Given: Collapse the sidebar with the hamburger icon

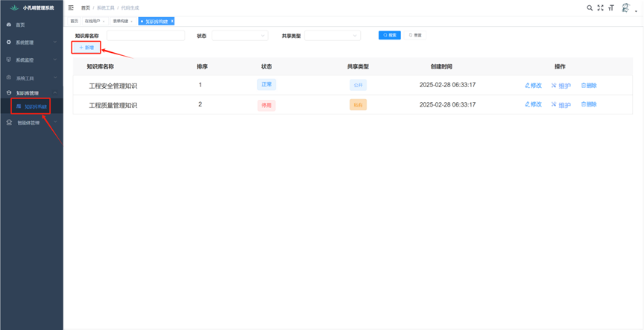Looking at the screenshot, I should tap(72, 7).
